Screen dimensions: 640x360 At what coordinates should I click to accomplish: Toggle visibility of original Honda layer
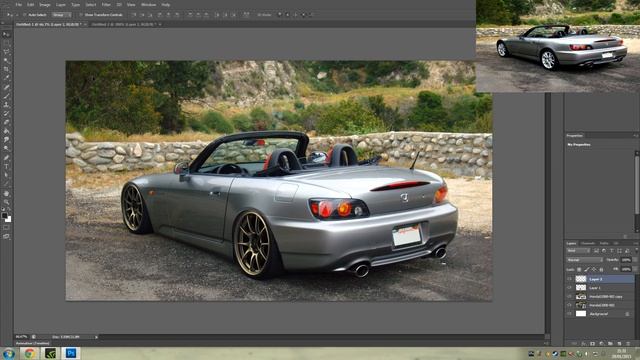pos(569,305)
